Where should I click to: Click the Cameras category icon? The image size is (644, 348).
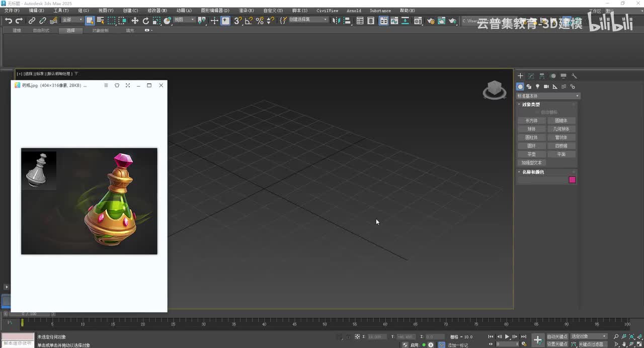point(546,86)
